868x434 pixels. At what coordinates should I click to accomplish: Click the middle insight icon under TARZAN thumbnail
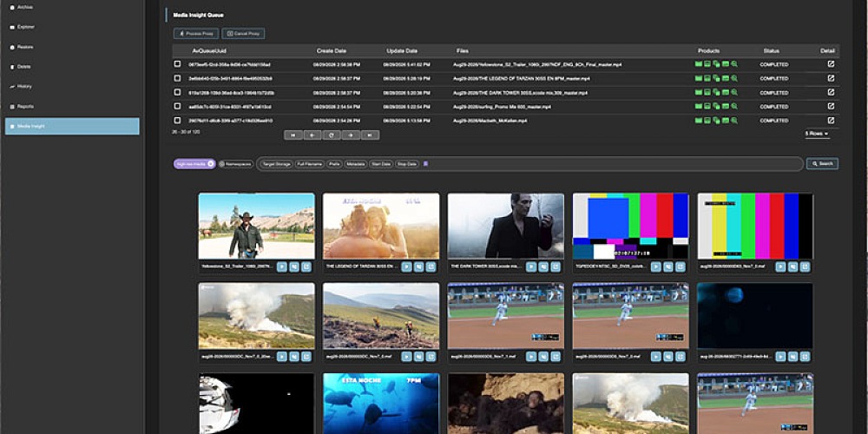(x=418, y=266)
